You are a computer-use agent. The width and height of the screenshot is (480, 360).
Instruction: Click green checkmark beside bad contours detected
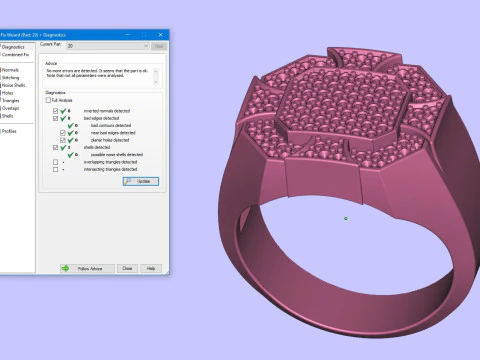click(x=70, y=126)
